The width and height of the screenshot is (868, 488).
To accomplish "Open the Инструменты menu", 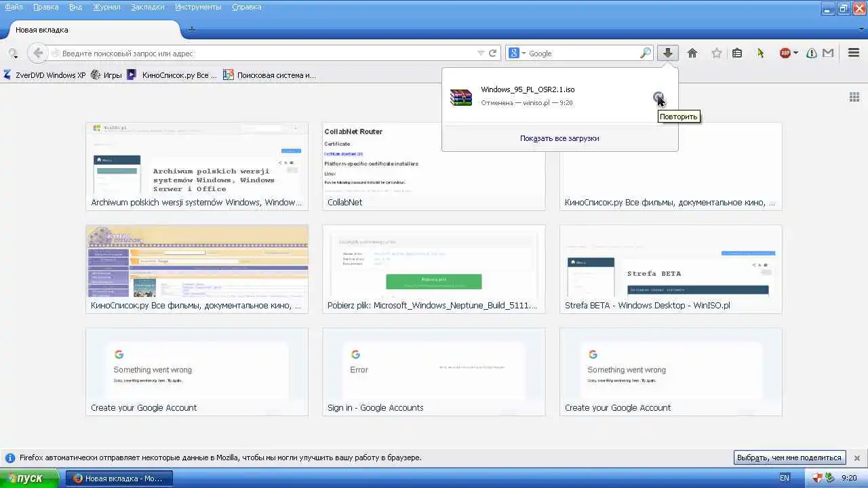I will (x=198, y=7).
